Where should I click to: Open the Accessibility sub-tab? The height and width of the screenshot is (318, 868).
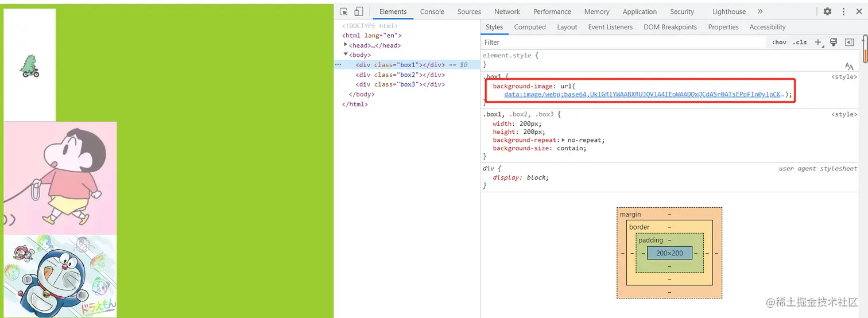pos(768,27)
